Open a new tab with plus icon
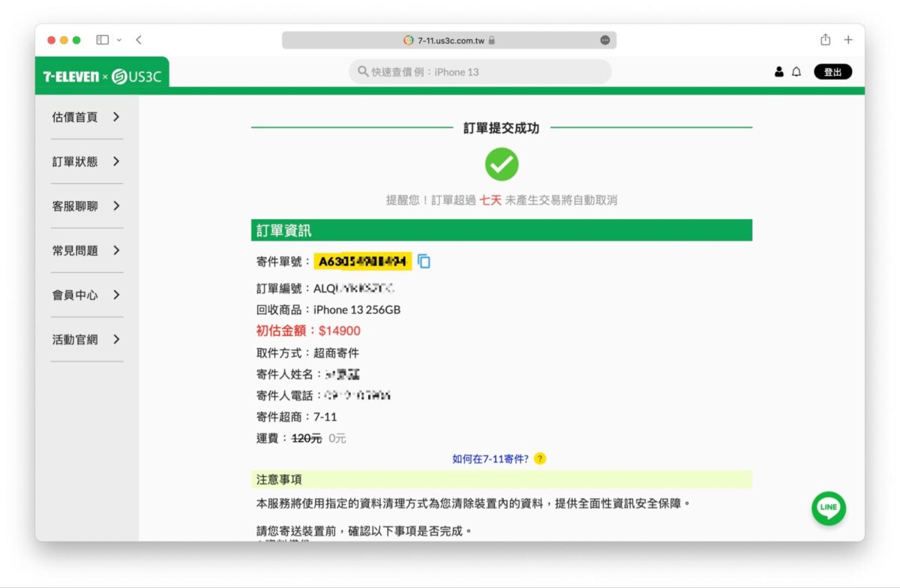This screenshot has width=900, height=588. (x=848, y=40)
